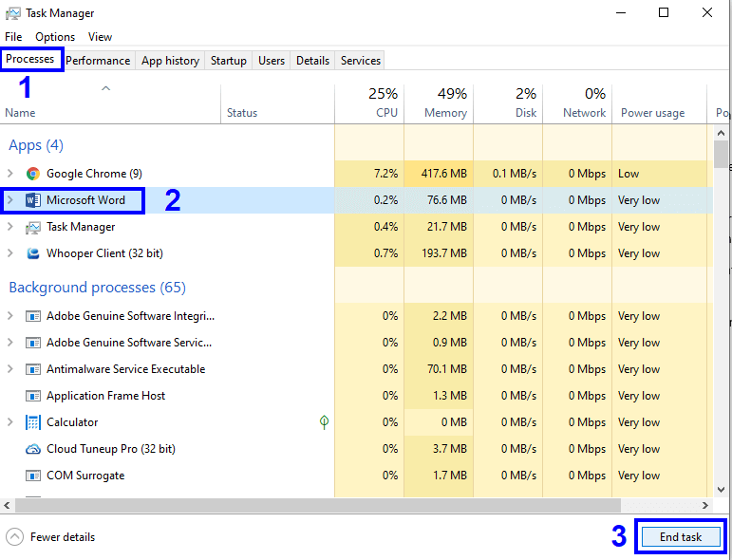Select the Apps (4) group heading

[36, 145]
